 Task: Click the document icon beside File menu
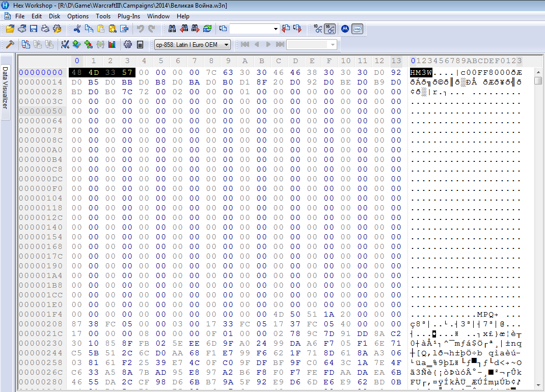[x=7, y=16]
